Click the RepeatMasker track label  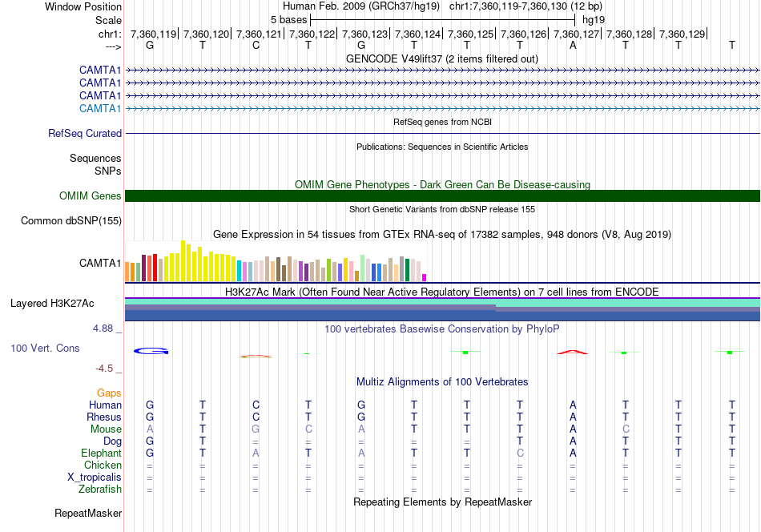click(88, 513)
